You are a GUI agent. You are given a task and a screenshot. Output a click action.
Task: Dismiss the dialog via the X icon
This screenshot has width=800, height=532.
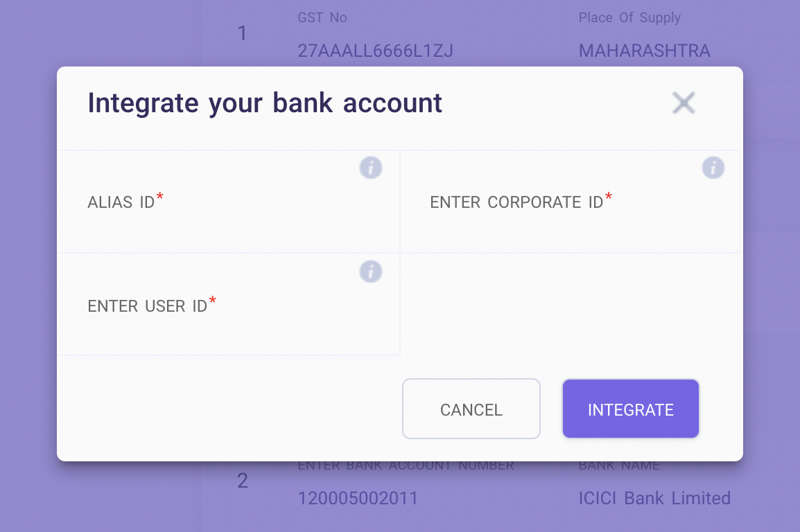point(684,103)
